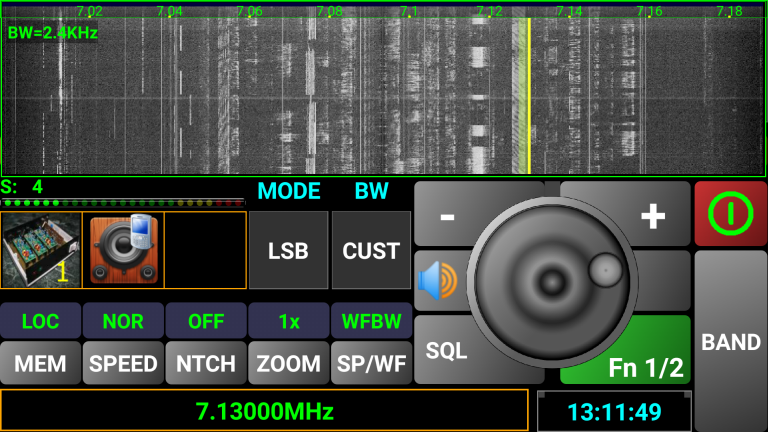Decrease frequency with the minus button
This screenshot has height=432, width=768.
click(447, 216)
